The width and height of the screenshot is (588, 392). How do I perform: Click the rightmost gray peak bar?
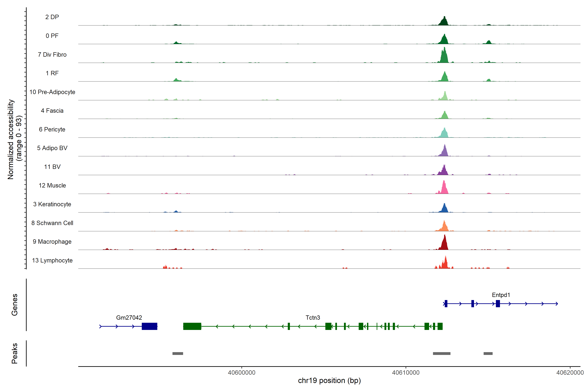[x=488, y=353]
